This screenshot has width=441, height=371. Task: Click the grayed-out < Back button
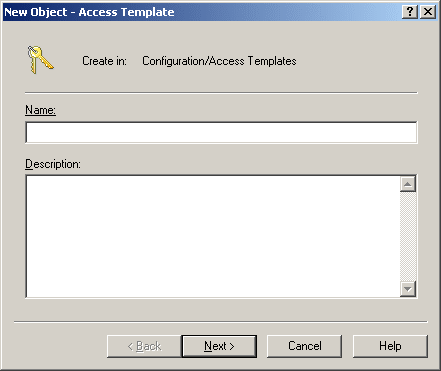[144, 346]
